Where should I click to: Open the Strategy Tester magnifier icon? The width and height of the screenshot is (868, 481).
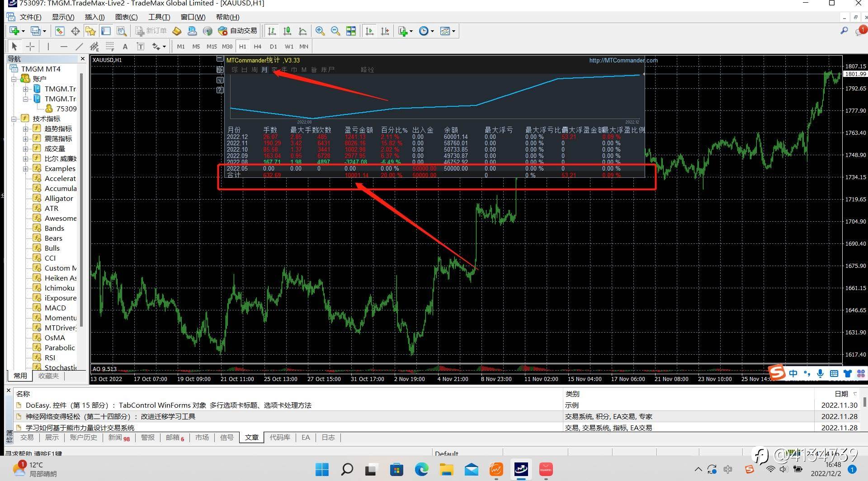click(122, 31)
